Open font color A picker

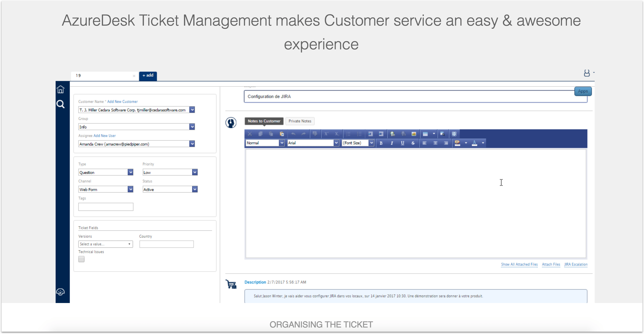click(x=474, y=143)
